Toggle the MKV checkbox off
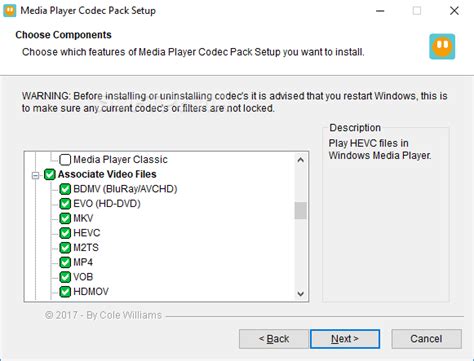Viewport: 474px width, 361px height. click(65, 218)
